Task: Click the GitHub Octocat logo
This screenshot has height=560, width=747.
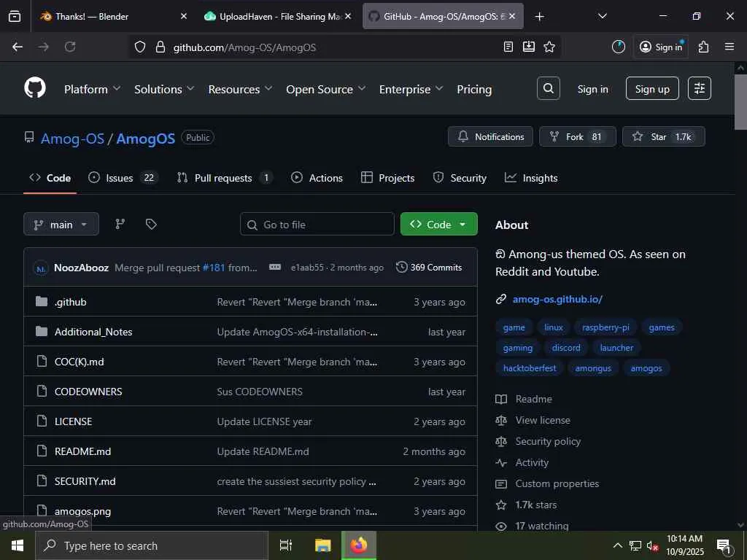Action: pyautogui.click(x=35, y=88)
